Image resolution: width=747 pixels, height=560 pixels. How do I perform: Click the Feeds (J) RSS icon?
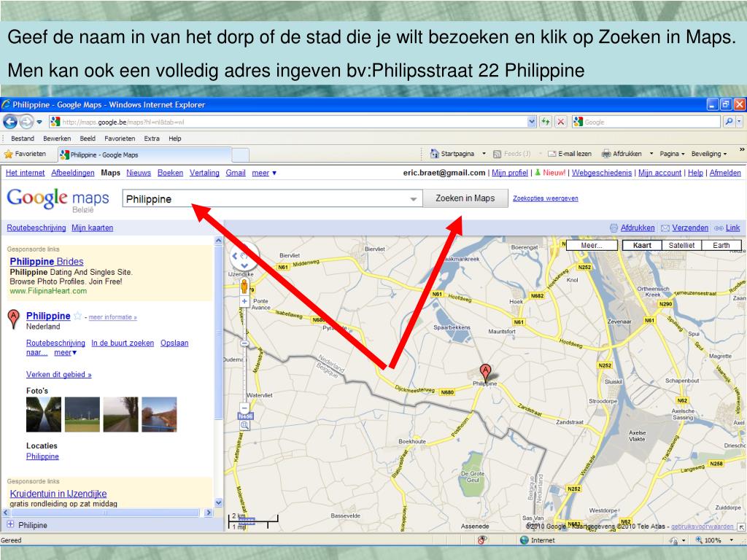click(497, 154)
